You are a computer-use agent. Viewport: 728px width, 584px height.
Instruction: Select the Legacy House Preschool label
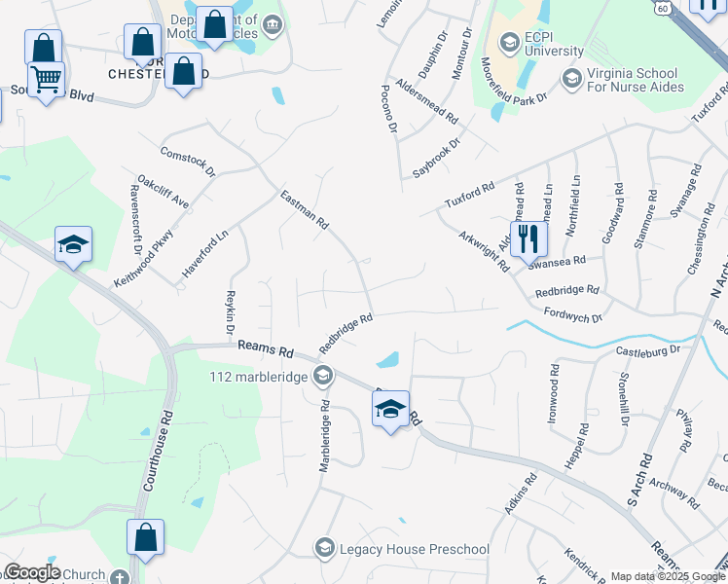click(415, 550)
